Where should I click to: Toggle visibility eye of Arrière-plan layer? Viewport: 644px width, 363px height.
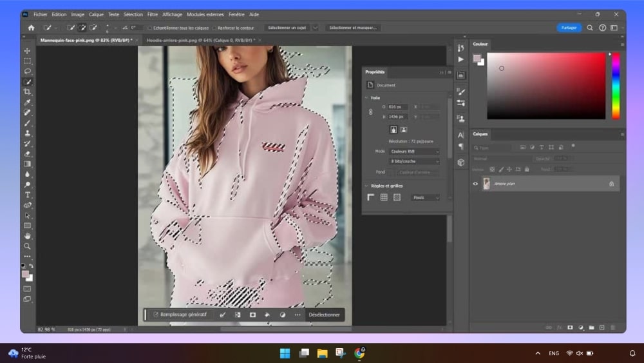tap(475, 184)
